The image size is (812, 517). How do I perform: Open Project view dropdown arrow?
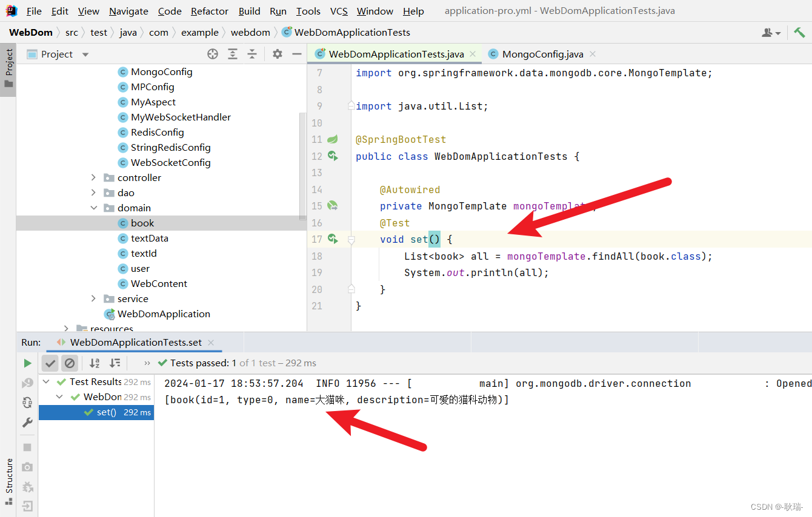point(85,54)
